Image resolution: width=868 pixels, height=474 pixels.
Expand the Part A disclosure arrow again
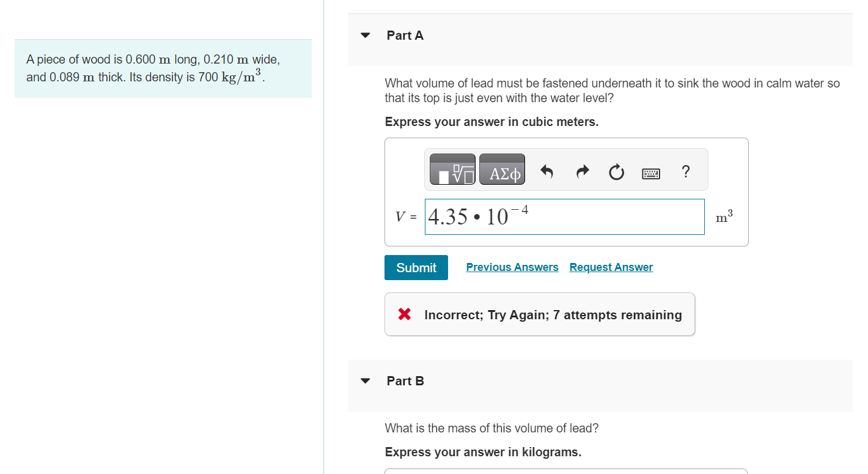pyautogui.click(x=365, y=35)
